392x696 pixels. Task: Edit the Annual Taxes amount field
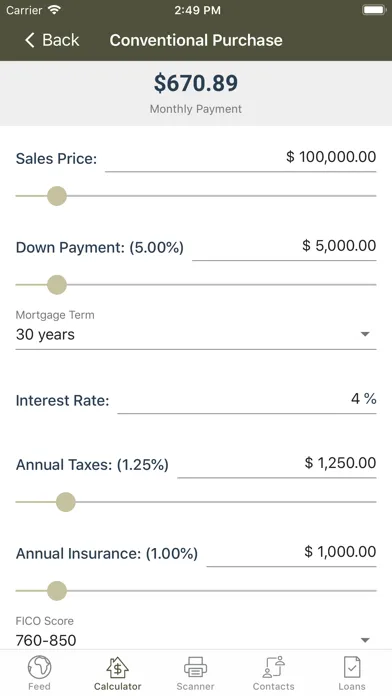coord(277,464)
